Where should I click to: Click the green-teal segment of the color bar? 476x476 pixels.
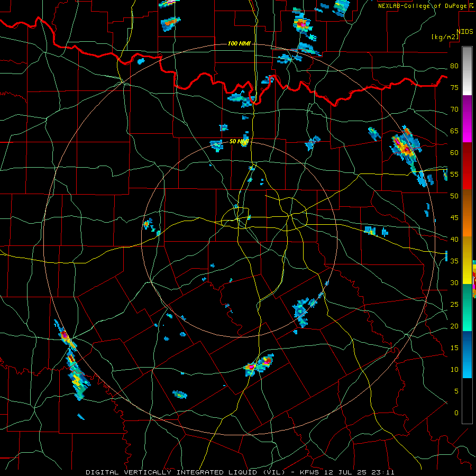click(467, 307)
